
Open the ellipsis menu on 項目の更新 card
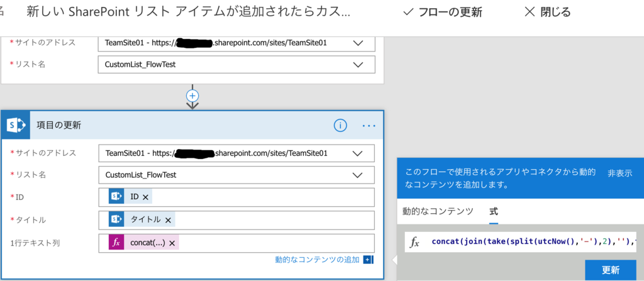369,126
